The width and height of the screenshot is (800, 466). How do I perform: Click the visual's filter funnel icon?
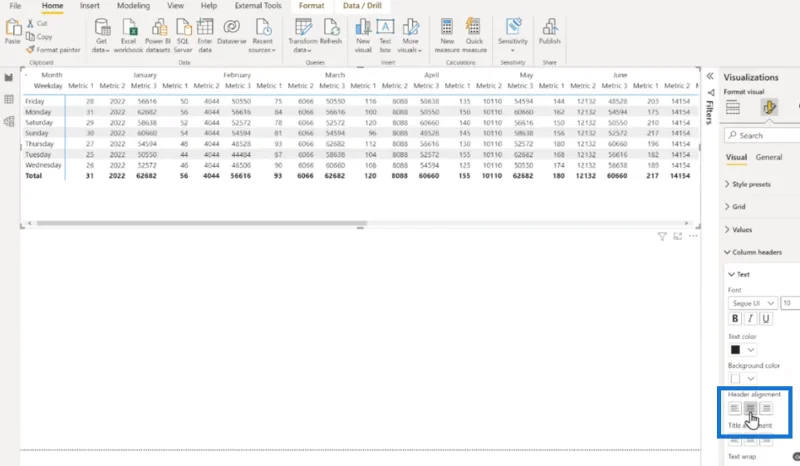pyautogui.click(x=662, y=236)
